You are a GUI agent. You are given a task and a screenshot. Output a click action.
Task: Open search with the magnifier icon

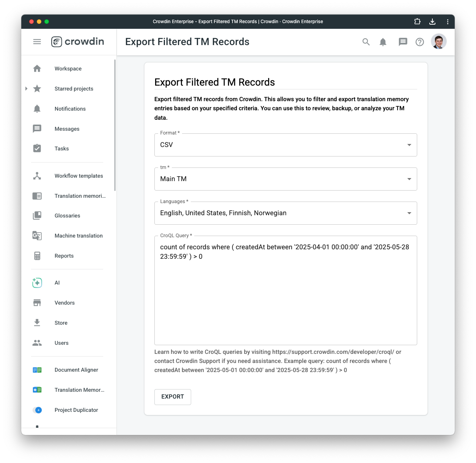pyautogui.click(x=366, y=42)
